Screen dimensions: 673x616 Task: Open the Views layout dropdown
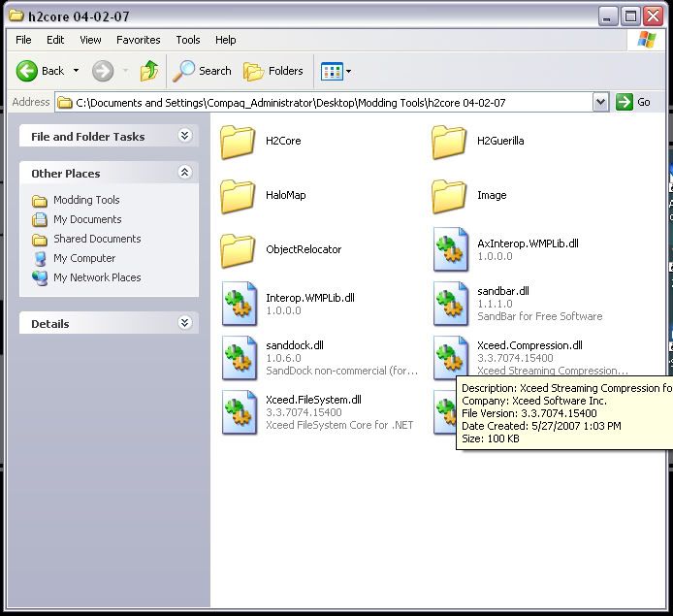point(336,71)
